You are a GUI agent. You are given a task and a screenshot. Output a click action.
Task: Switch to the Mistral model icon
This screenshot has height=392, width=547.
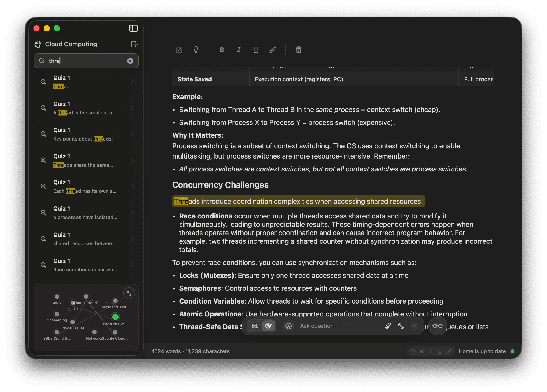pyautogui.click(x=254, y=326)
